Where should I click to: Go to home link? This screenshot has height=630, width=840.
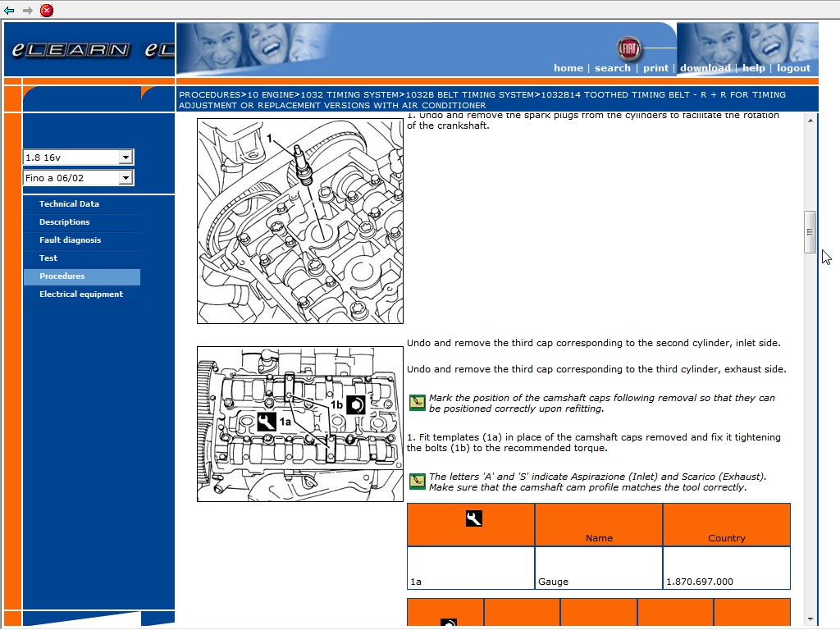[x=568, y=68]
